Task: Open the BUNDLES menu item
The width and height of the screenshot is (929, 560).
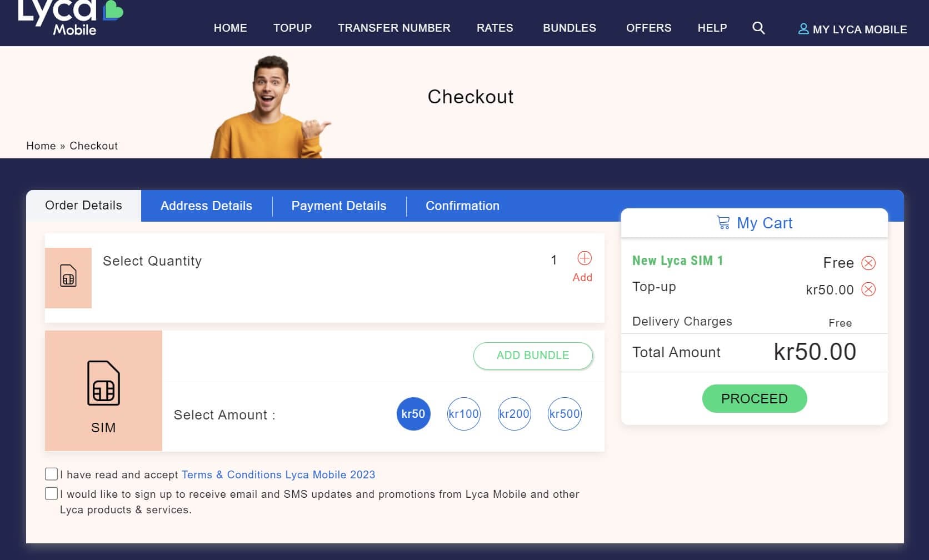Action: pos(570,28)
